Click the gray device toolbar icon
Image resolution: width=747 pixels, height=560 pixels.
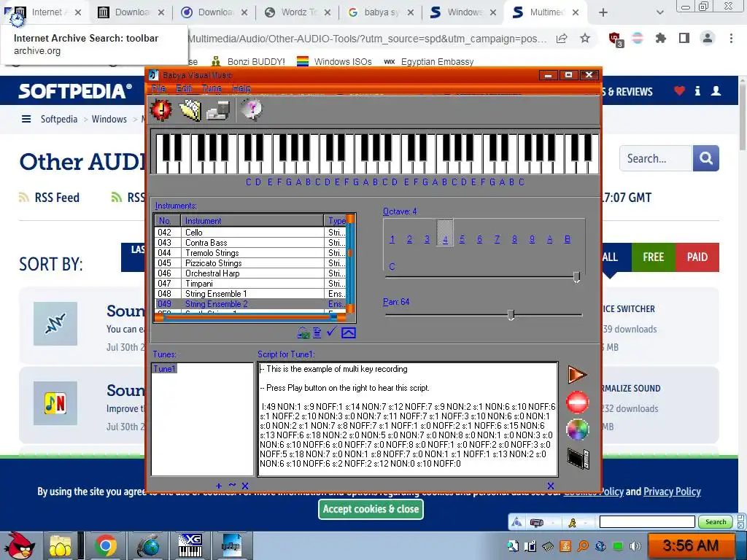[x=218, y=109]
